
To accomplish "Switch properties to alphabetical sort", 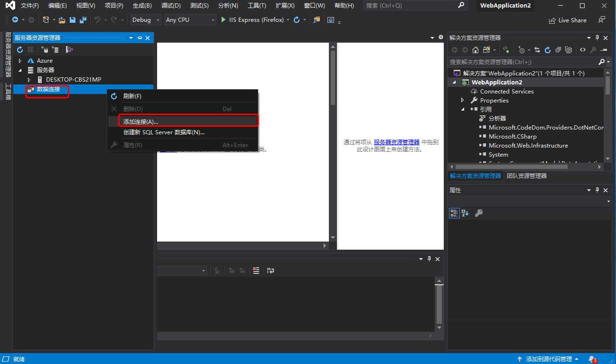I will [x=465, y=213].
